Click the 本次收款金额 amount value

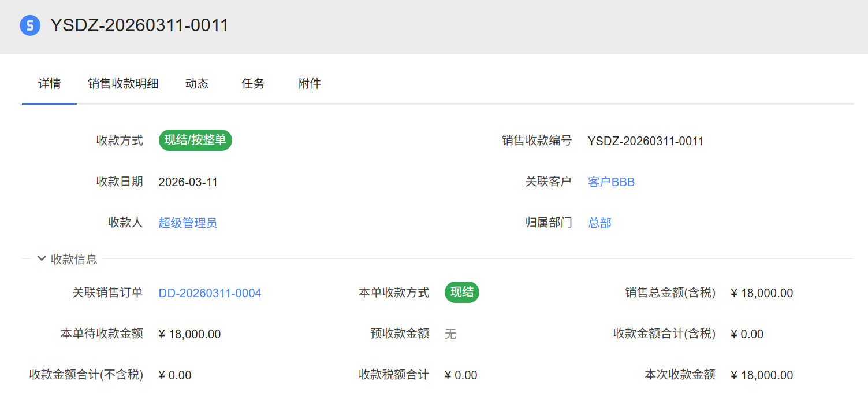point(761,375)
